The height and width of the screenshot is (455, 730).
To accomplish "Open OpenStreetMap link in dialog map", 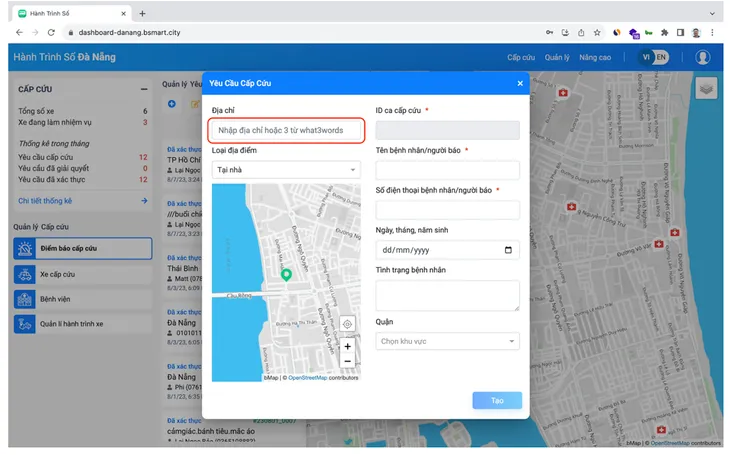I will coord(307,378).
